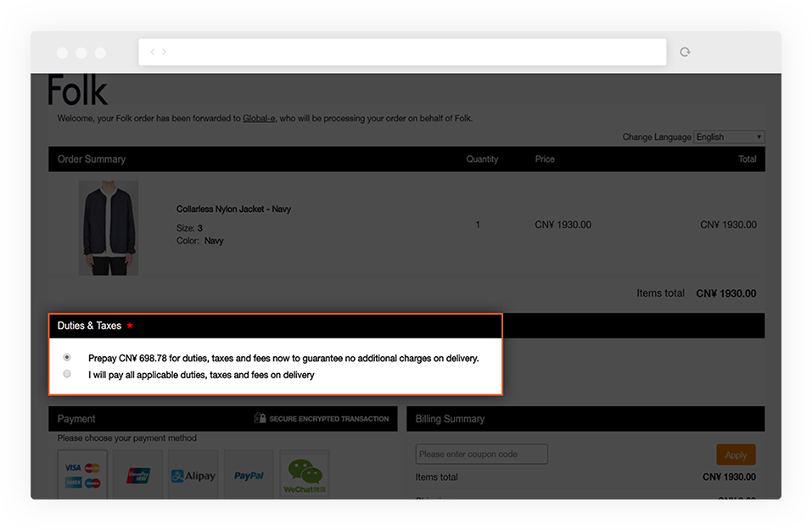Click 'Please choose your payment method' text
812x530 pixels.
(x=127, y=438)
